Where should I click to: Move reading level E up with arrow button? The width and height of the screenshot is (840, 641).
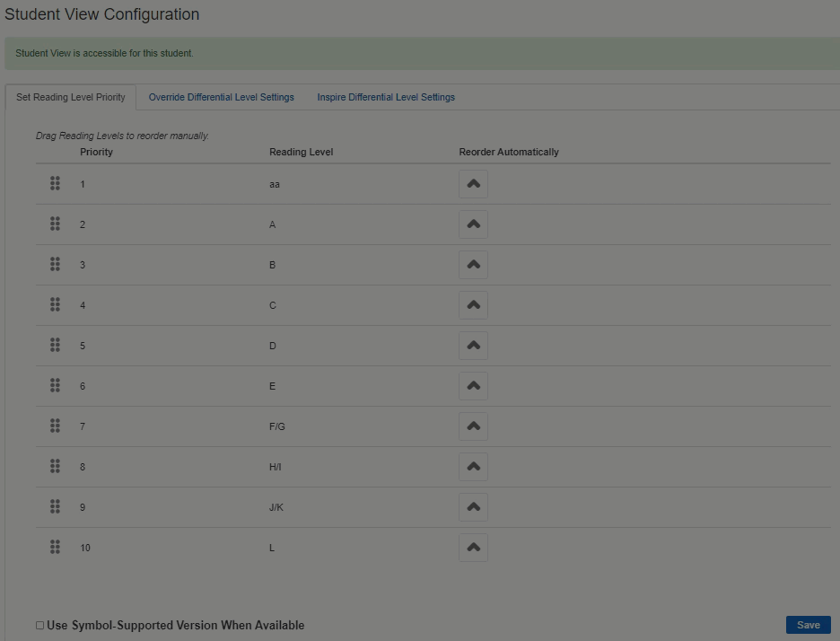pos(474,386)
